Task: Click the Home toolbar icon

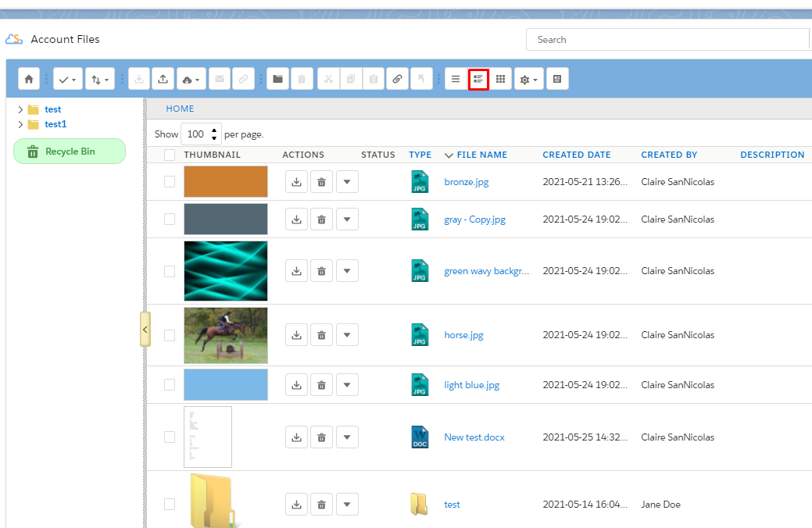Action: (29, 79)
